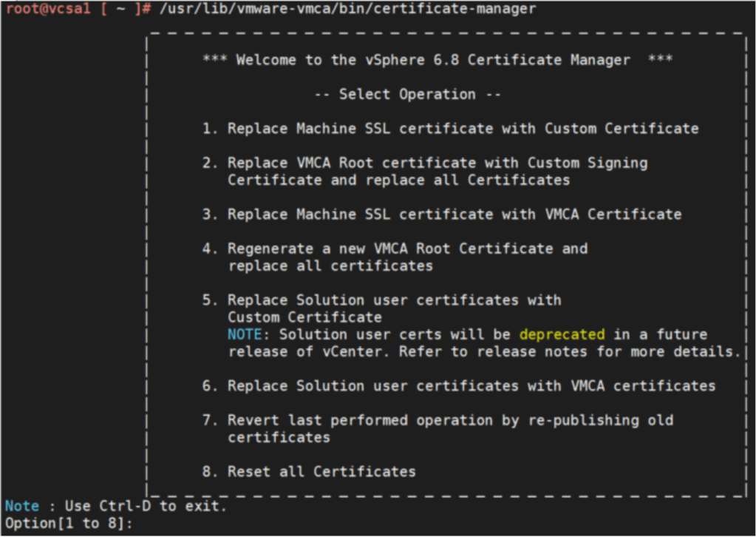
Task: Click the Select Operation heading
Action: [407, 95]
